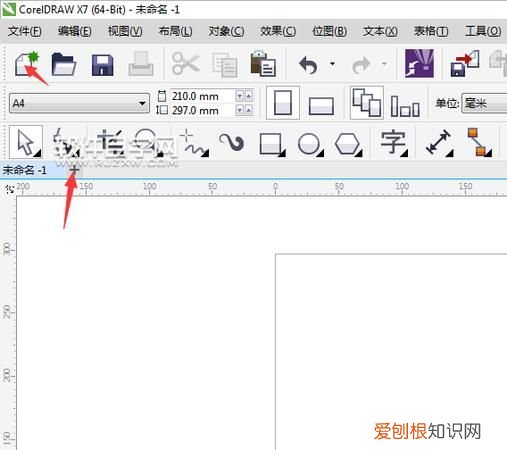
Task: Open the 工具(O) menu
Action: pyautogui.click(x=483, y=31)
